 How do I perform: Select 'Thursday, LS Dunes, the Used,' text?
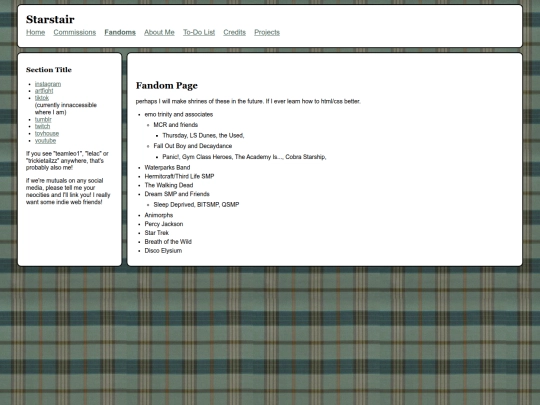(x=203, y=136)
